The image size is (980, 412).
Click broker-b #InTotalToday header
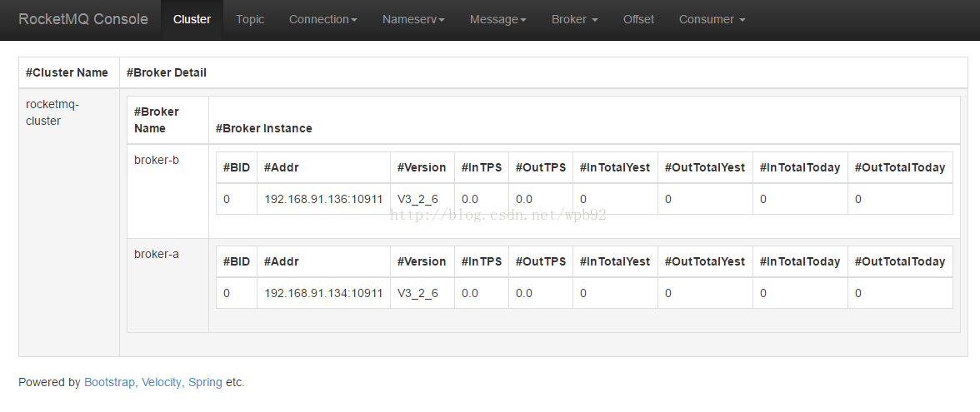click(x=800, y=167)
